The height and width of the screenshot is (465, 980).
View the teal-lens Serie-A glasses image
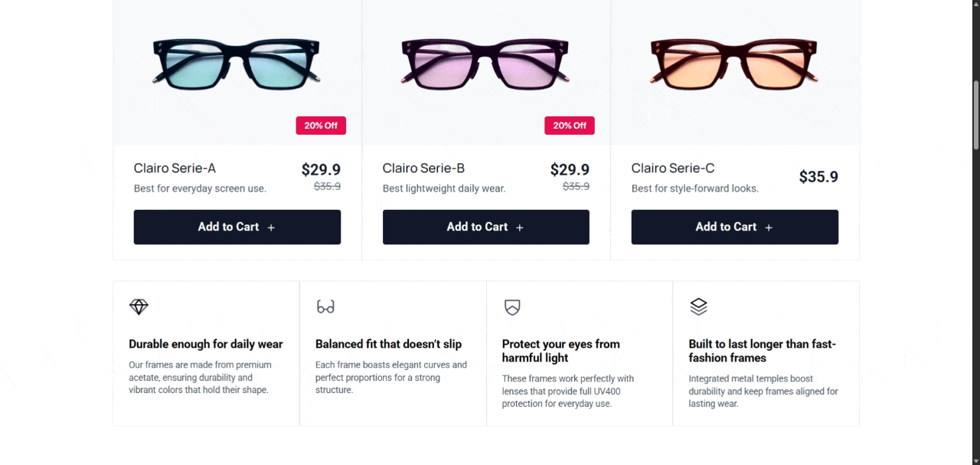pos(237,64)
